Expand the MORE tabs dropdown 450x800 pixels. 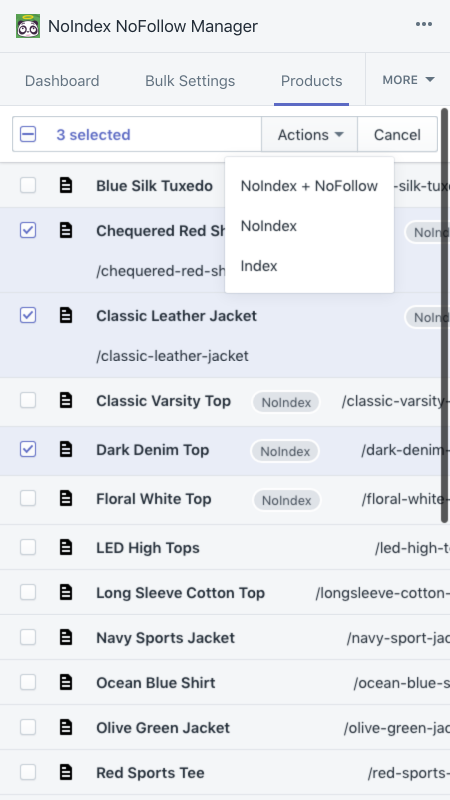coord(408,80)
